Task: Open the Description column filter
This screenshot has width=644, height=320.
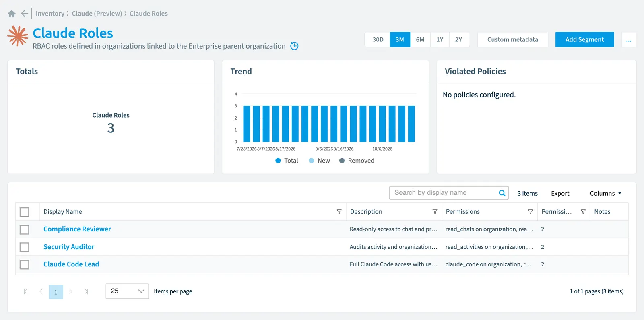Action: [x=435, y=212]
